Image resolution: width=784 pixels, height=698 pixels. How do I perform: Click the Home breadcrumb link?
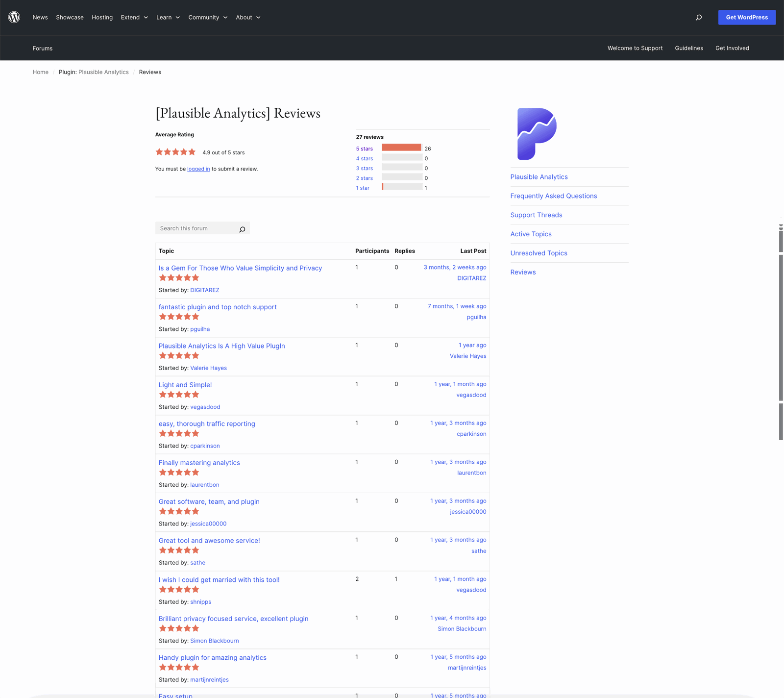(x=40, y=72)
